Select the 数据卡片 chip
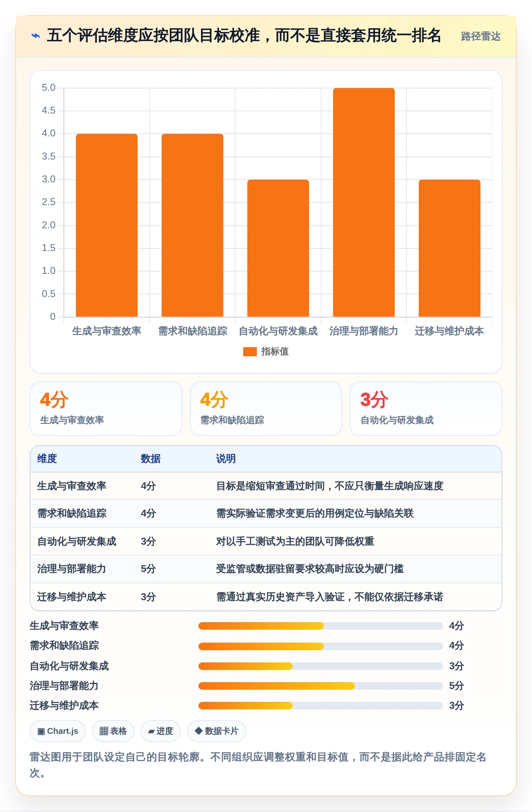 [217, 731]
